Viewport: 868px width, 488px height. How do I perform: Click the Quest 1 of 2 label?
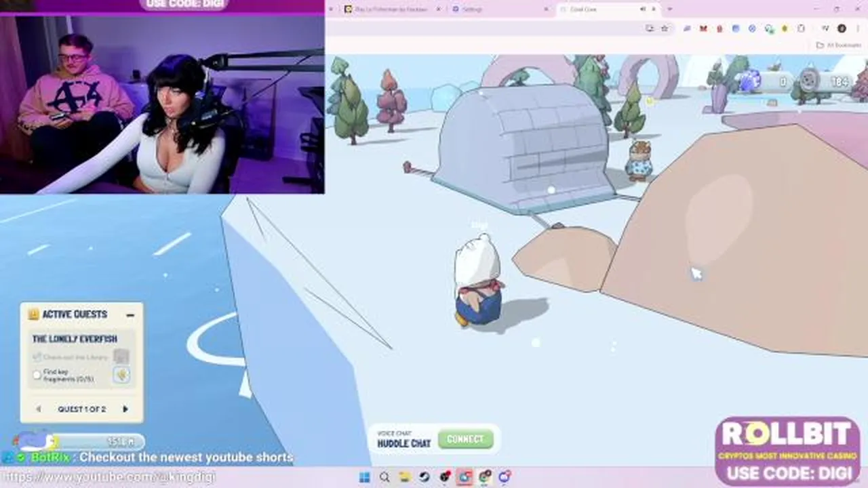(x=81, y=409)
